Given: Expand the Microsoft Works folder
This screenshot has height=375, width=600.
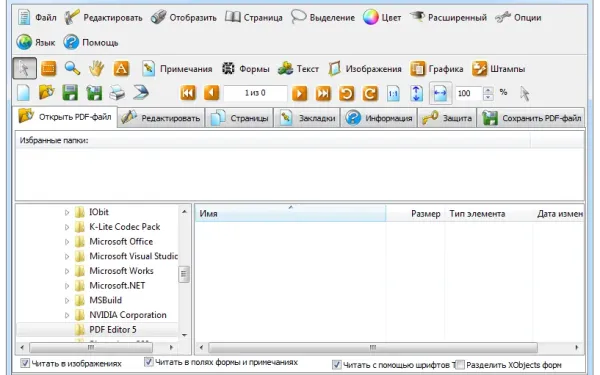Looking at the screenshot, I should (67, 271).
